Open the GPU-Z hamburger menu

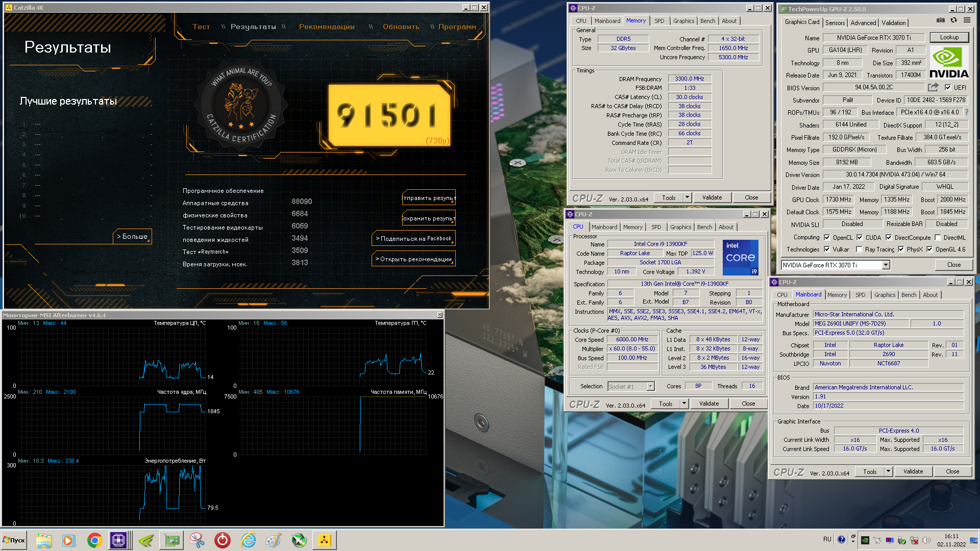tap(967, 20)
